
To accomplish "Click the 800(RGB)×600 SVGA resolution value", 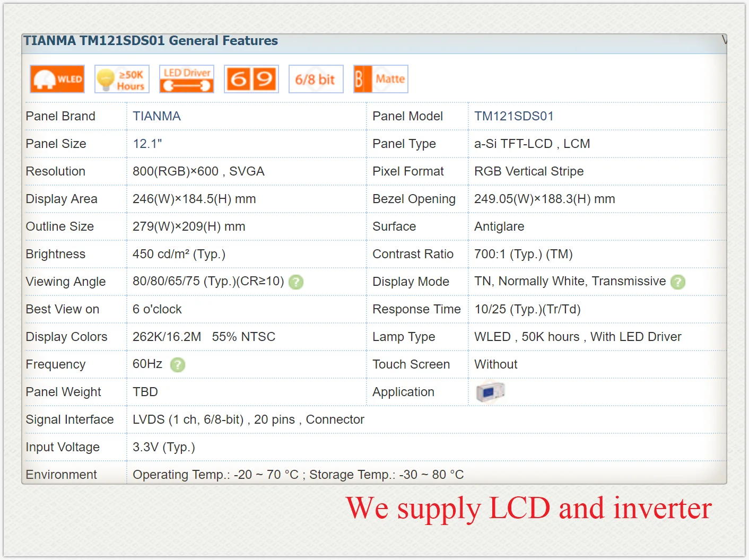I will (198, 171).
